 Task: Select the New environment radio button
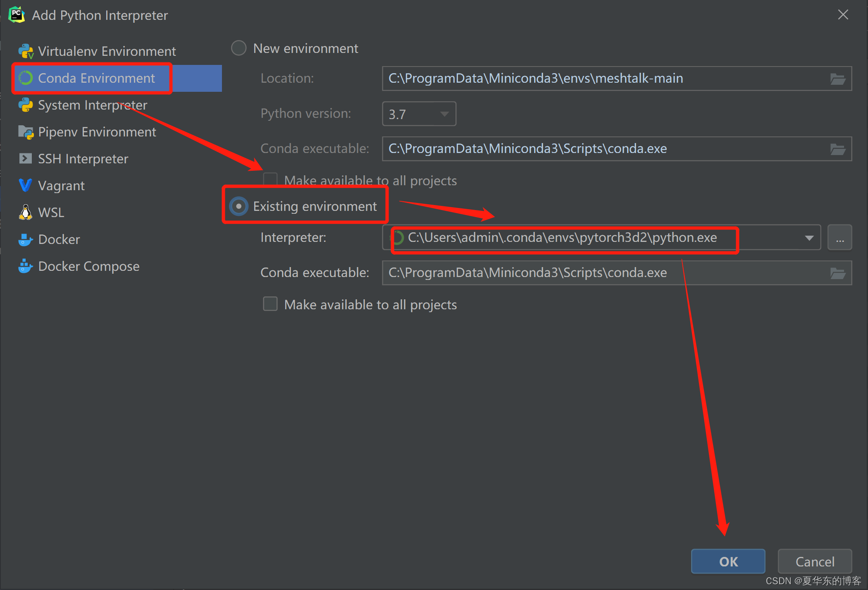[x=238, y=48]
